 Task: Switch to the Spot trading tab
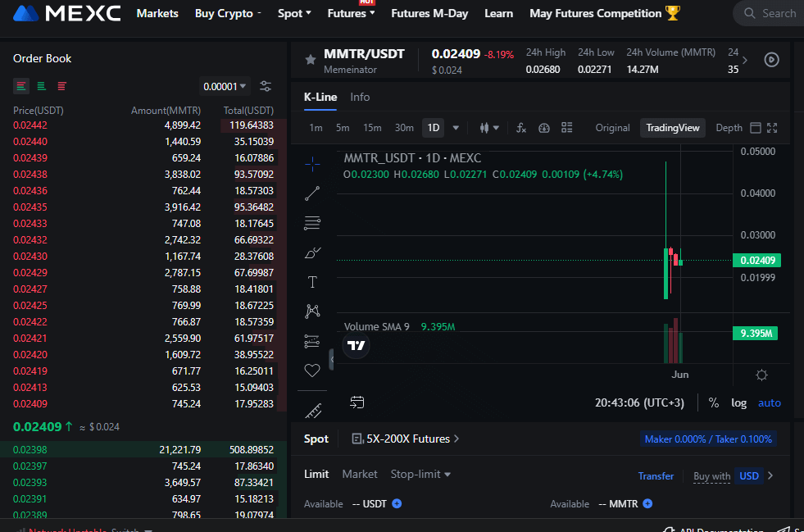(x=316, y=439)
